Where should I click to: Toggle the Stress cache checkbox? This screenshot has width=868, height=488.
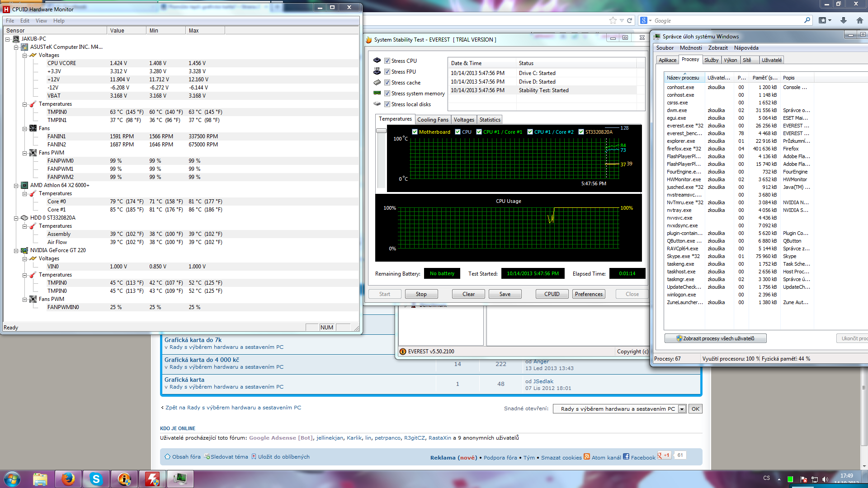(387, 83)
